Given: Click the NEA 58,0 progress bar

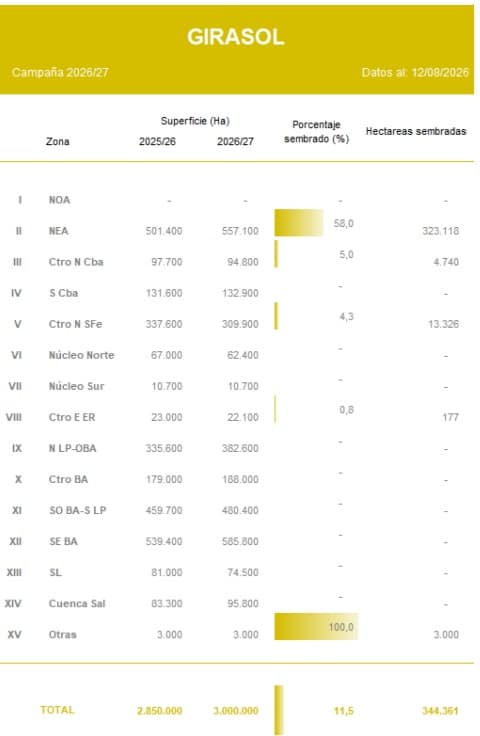Looking at the screenshot, I should point(299,222).
